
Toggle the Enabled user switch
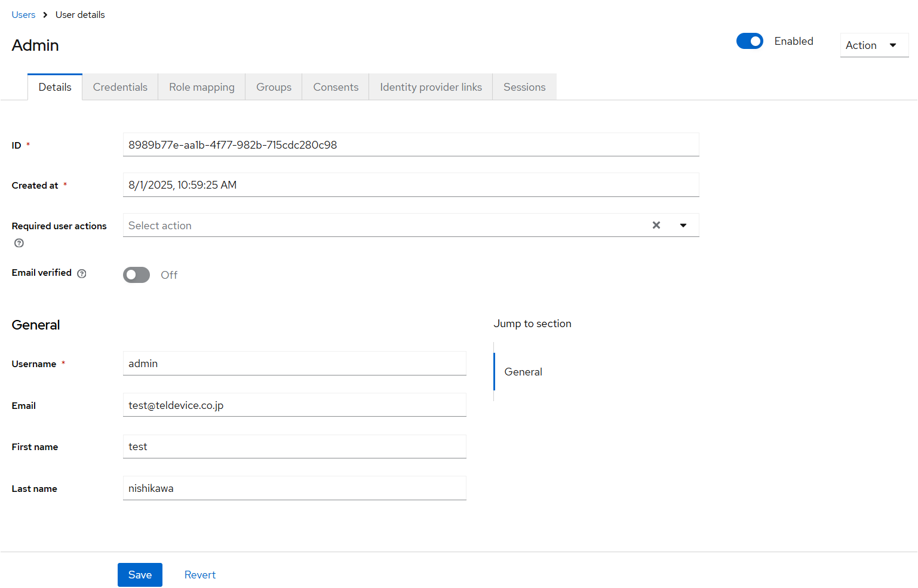tap(749, 41)
